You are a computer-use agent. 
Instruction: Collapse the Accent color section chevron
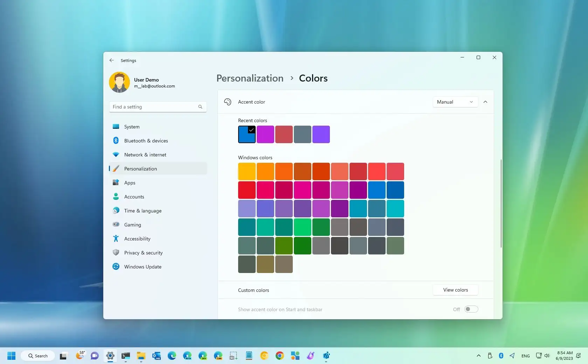coord(485,102)
